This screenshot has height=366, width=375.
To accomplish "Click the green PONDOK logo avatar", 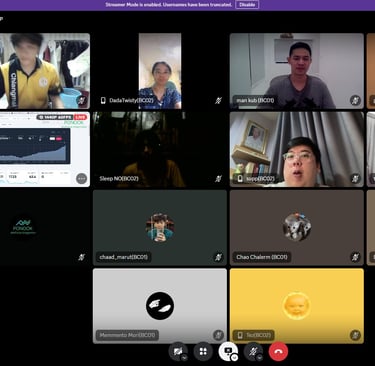I will pyautogui.click(x=23, y=227).
